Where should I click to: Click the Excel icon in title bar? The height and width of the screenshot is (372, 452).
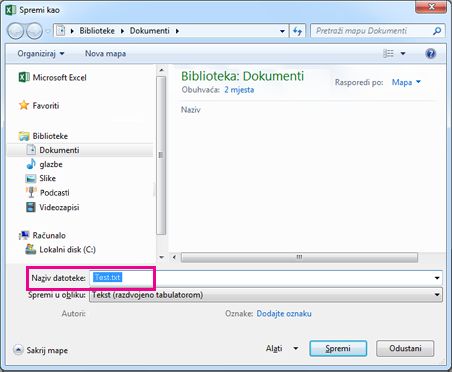pos(10,10)
